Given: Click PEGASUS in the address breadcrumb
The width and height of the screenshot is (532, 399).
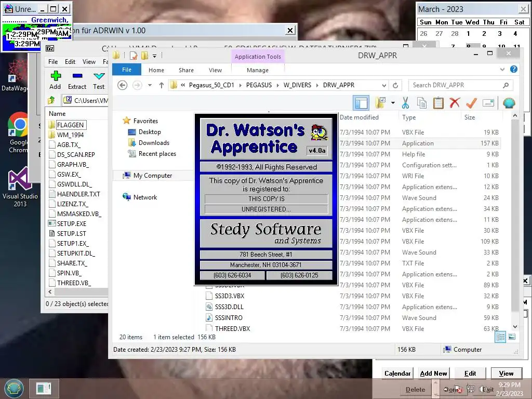Looking at the screenshot, I should (259, 85).
